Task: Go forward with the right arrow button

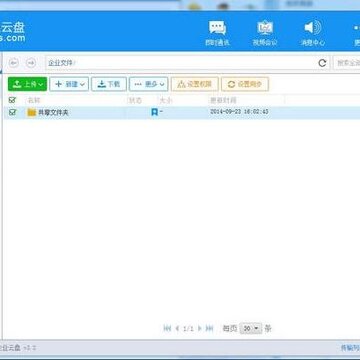Action: (31, 63)
